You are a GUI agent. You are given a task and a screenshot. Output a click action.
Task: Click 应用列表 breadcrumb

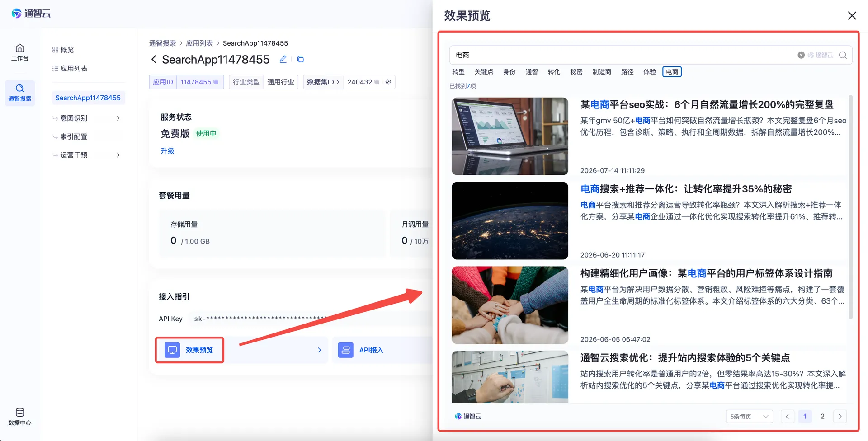[x=199, y=43]
